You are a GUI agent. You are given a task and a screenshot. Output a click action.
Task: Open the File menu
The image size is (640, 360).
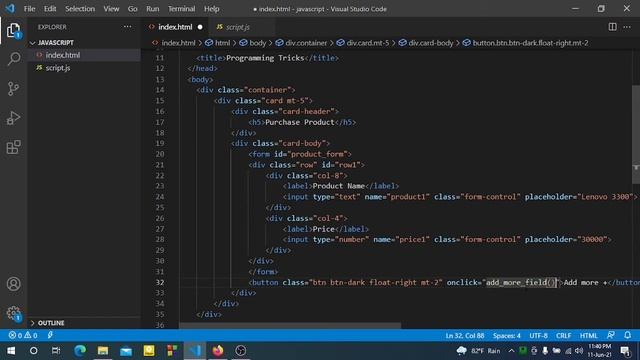click(29, 9)
